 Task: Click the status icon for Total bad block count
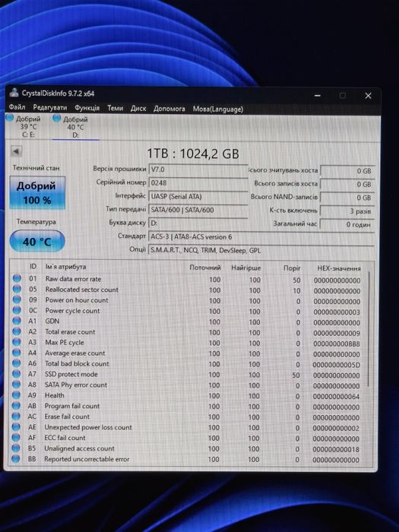pos(16,363)
